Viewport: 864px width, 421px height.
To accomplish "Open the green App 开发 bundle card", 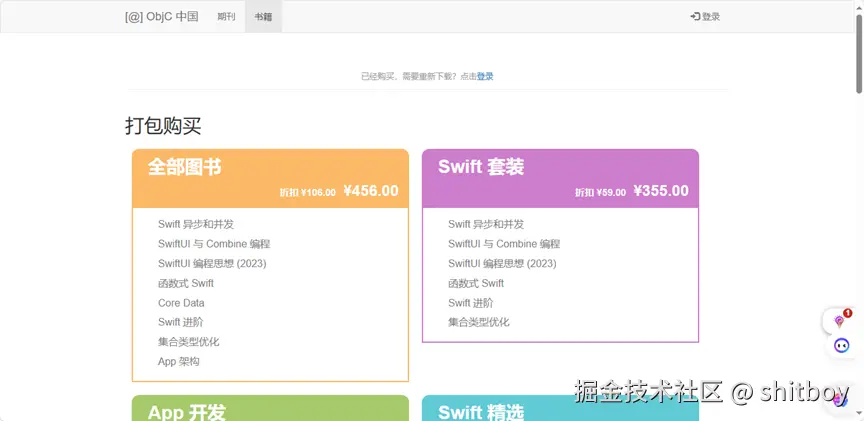I will (271, 408).
